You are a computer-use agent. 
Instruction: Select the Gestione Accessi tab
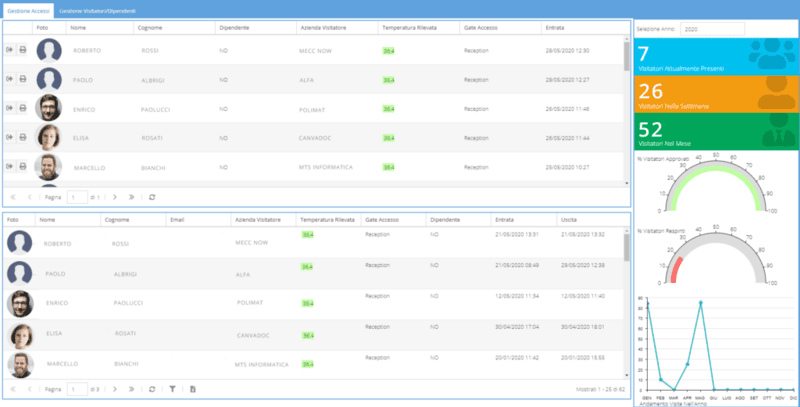tap(27, 8)
